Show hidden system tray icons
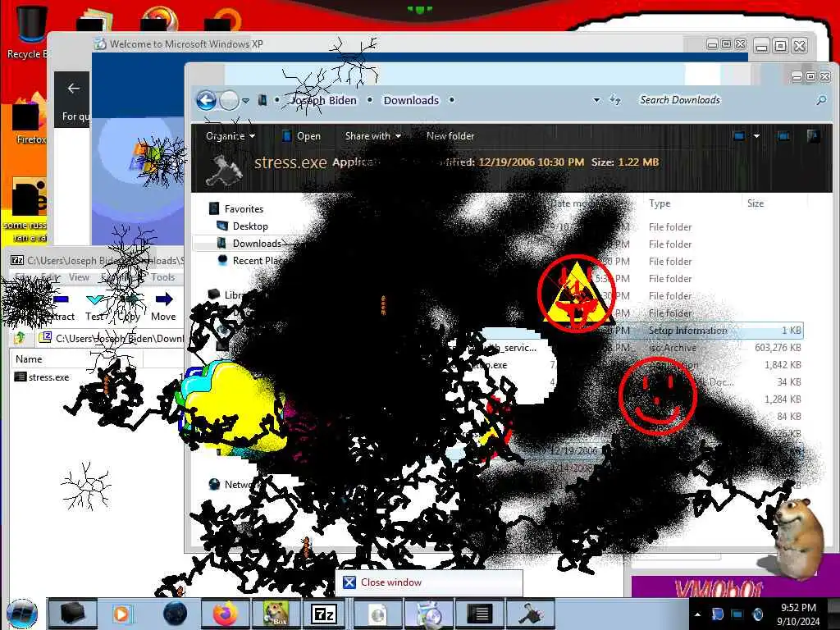This screenshot has height=630, width=840. tap(697, 614)
